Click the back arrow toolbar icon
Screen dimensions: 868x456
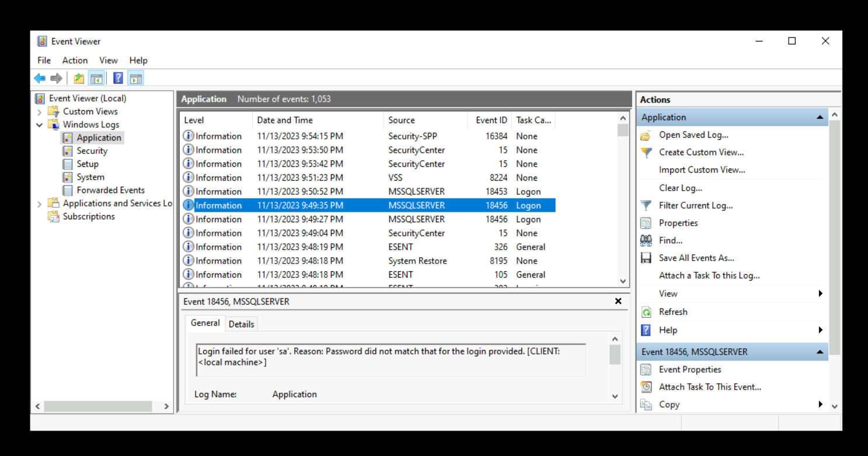pos(40,78)
